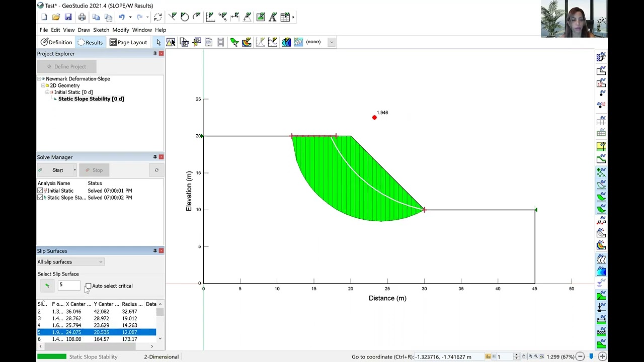Select slip surface row 6 with radius 173.17
The height and width of the screenshot is (362, 644).
pyautogui.click(x=97, y=339)
